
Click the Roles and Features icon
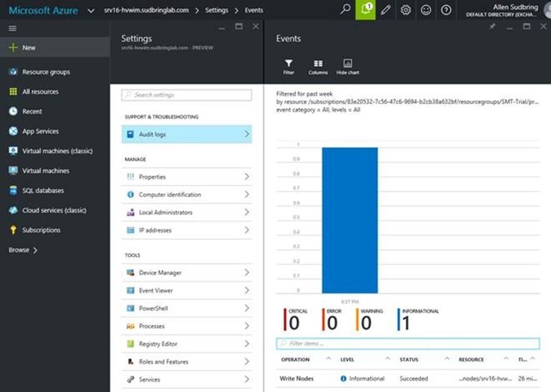click(x=130, y=362)
